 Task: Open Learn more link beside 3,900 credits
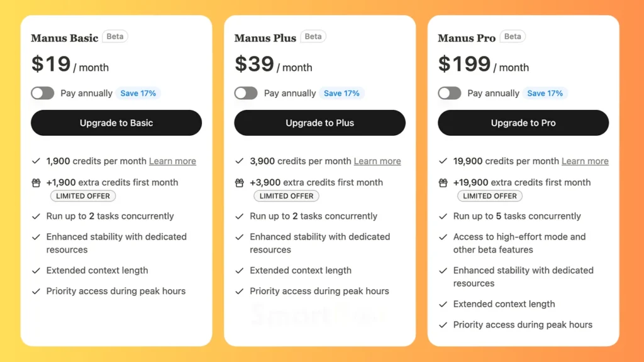point(377,161)
